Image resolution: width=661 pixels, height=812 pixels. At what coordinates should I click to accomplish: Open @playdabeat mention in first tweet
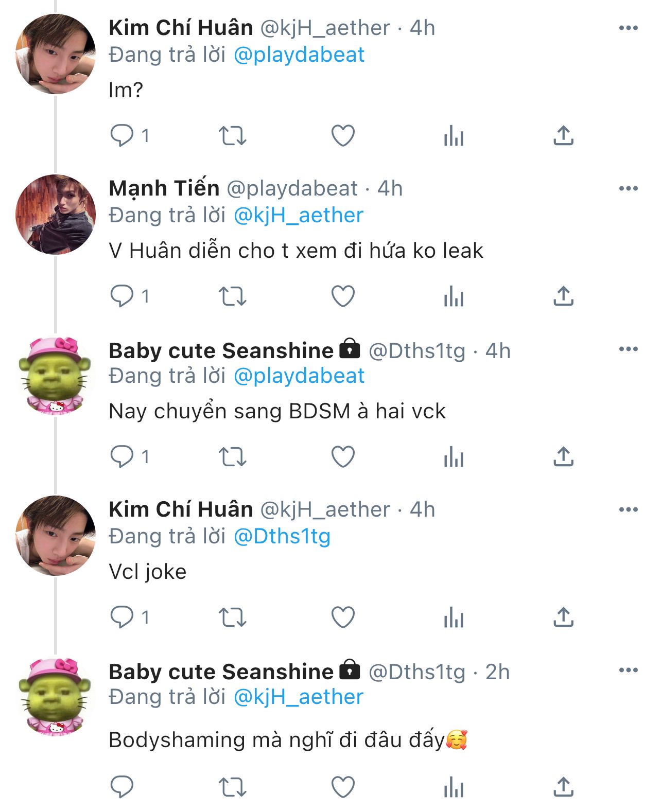tap(299, 55)
